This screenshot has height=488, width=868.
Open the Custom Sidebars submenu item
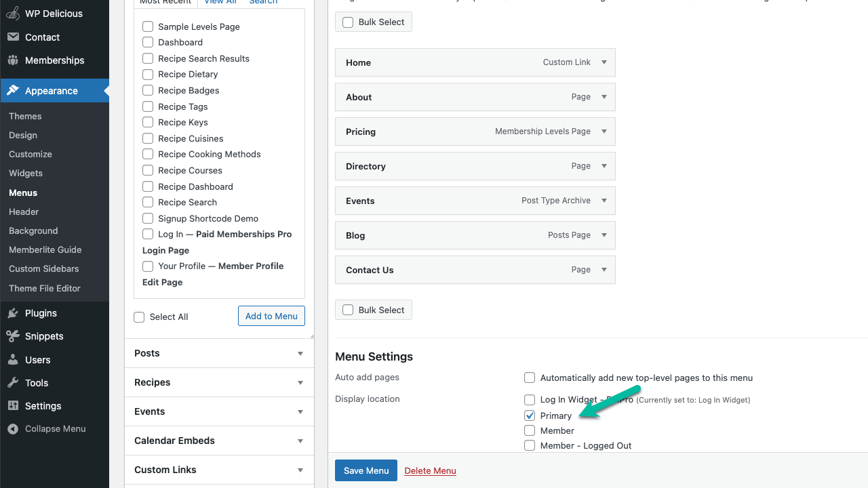click(44, 268)
